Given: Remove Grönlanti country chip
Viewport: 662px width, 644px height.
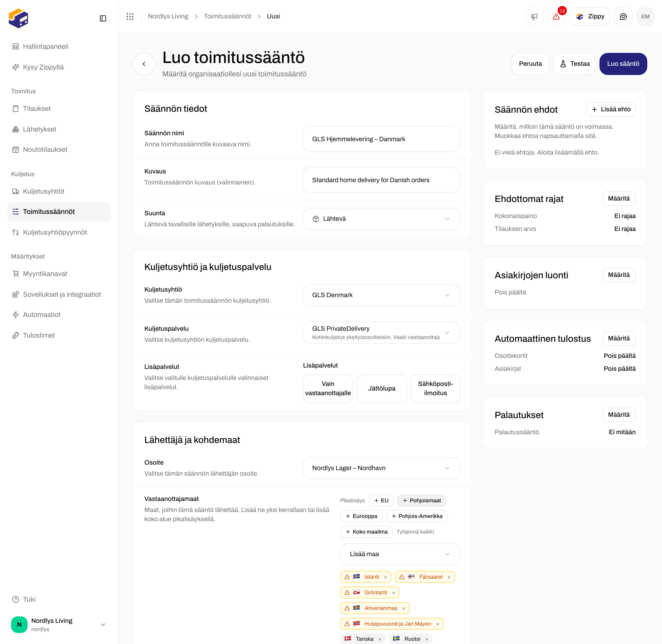Looking at the screenshot, I should click(394, 593).
